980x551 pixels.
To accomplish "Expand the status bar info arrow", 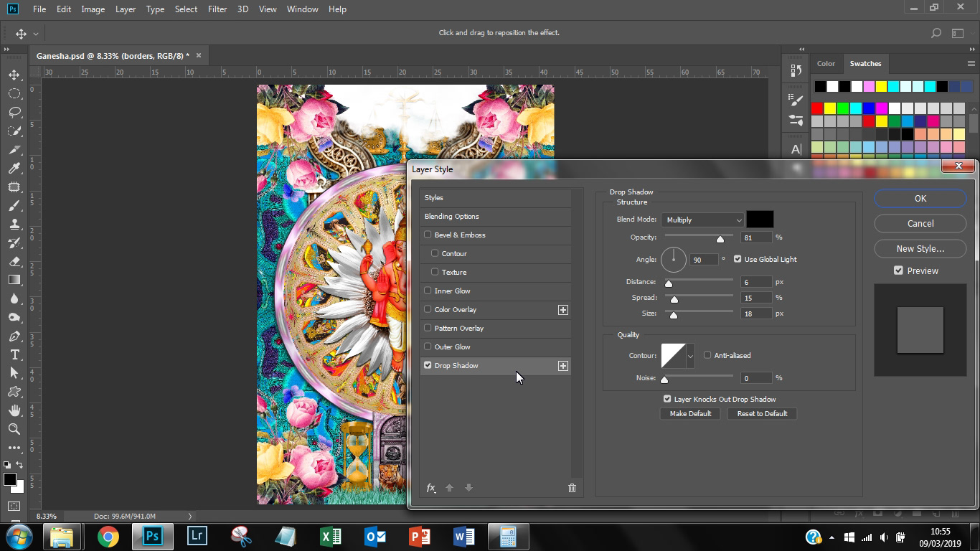I will [x=190, y=516].
